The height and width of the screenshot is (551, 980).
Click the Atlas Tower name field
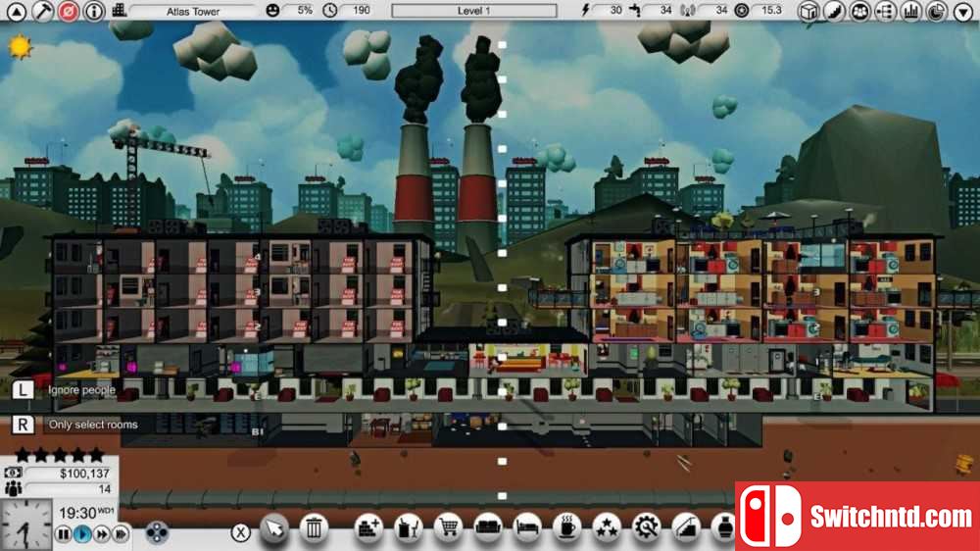192,11
